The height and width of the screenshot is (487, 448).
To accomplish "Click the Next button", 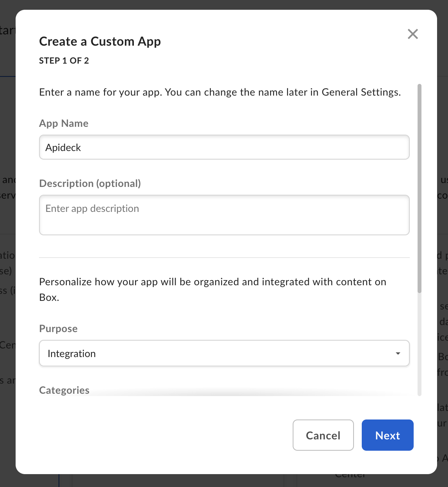I will click(x=387, y=435).
